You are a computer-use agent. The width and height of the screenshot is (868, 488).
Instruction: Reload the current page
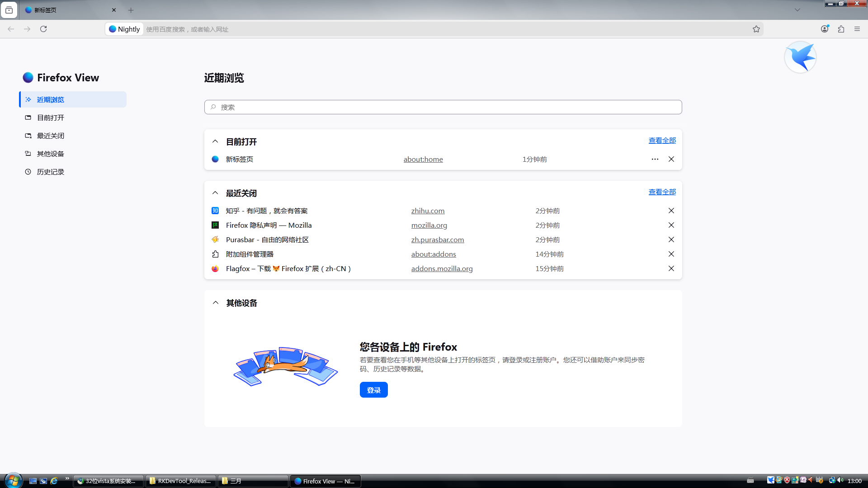[43, 29]
